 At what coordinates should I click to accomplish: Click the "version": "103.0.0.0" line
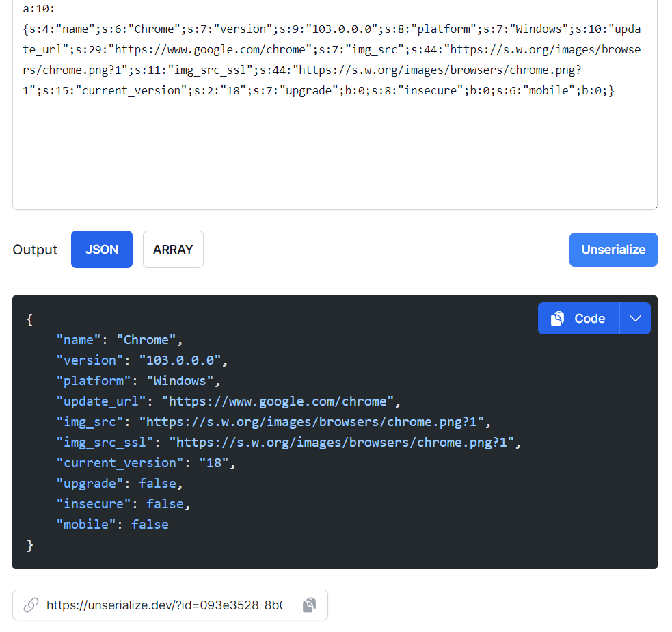(x=142, y=360)
